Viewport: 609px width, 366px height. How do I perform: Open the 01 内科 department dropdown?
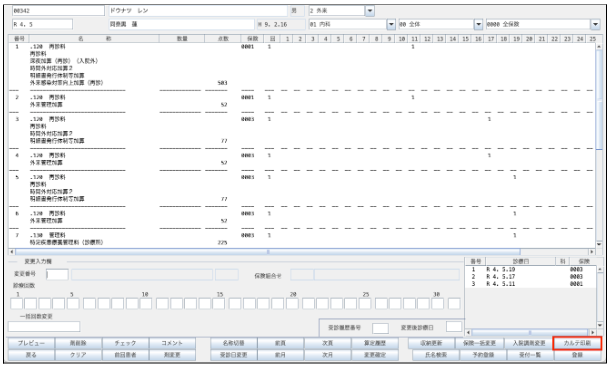pos(391,24)
